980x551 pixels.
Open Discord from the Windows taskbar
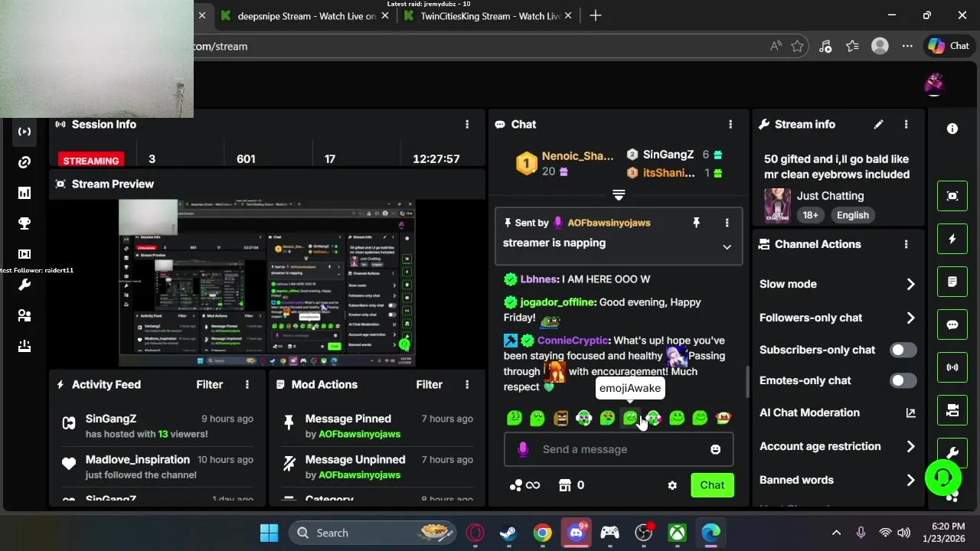click(577, 533)
